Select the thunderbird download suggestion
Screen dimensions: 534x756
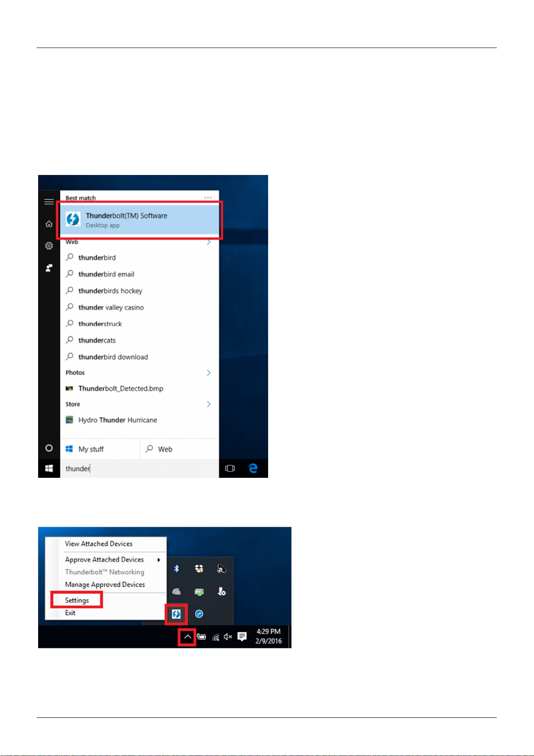pyautogui.click(x=139, y=357)
